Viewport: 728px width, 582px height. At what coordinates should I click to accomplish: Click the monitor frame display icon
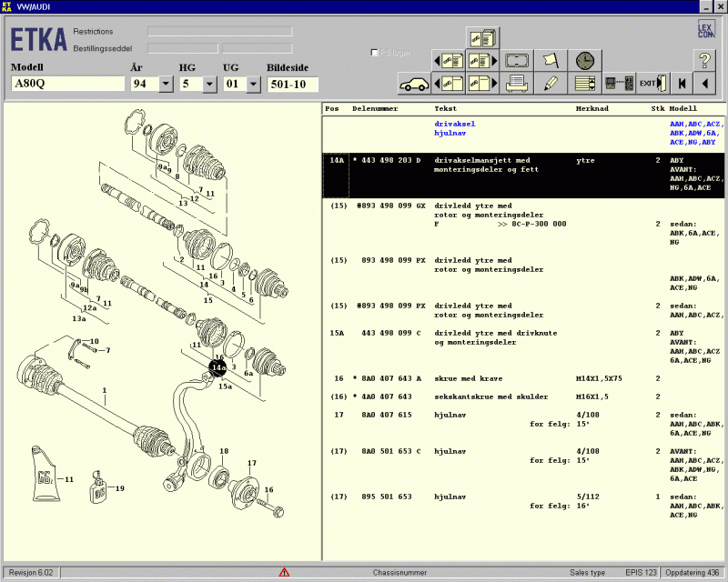click(517, 60)
